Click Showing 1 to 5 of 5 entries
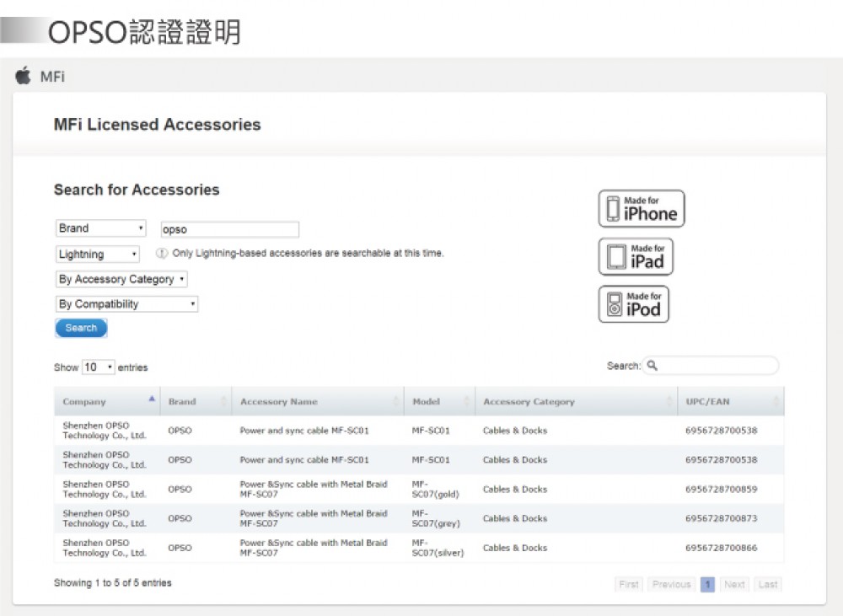The width and height of the screenshot is (843, 616). 112,582
